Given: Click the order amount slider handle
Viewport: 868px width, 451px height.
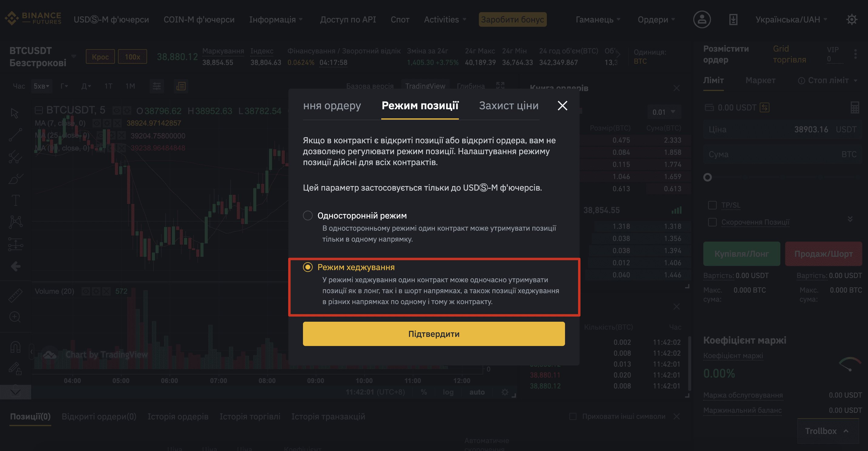Looking at the screenshot, I should [708, 177].
